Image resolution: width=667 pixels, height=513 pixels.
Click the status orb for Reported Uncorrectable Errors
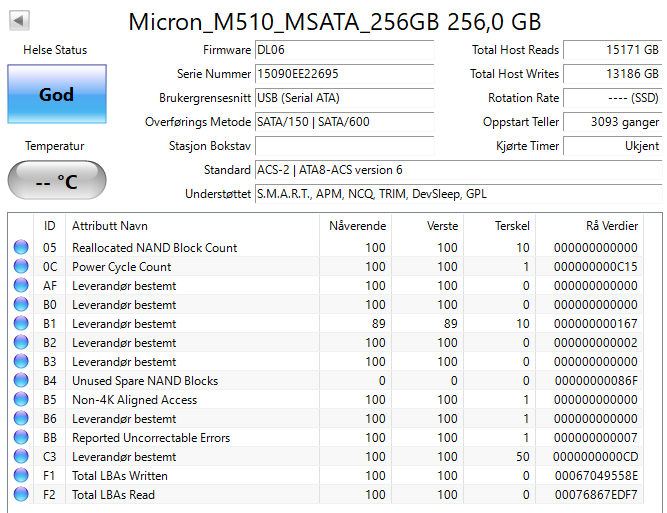pos(21,438)
